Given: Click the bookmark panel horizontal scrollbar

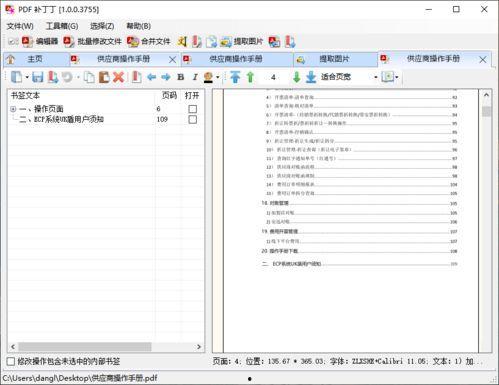Looking at the screenshot, I should [106, 347].
